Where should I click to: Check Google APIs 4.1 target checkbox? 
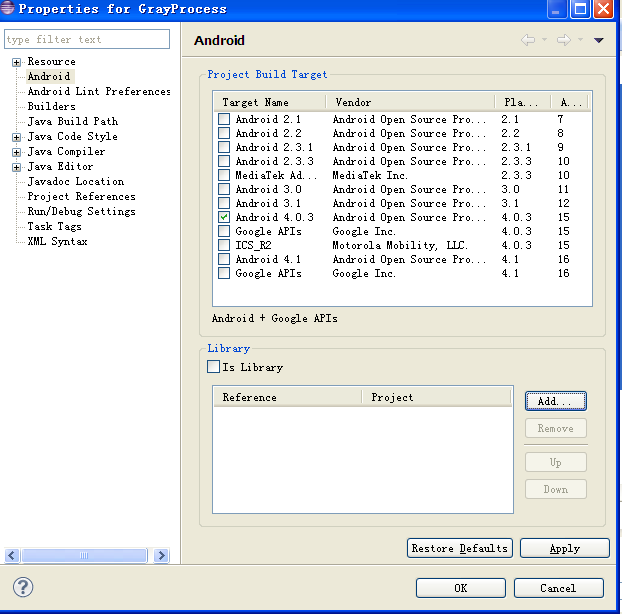224,273
